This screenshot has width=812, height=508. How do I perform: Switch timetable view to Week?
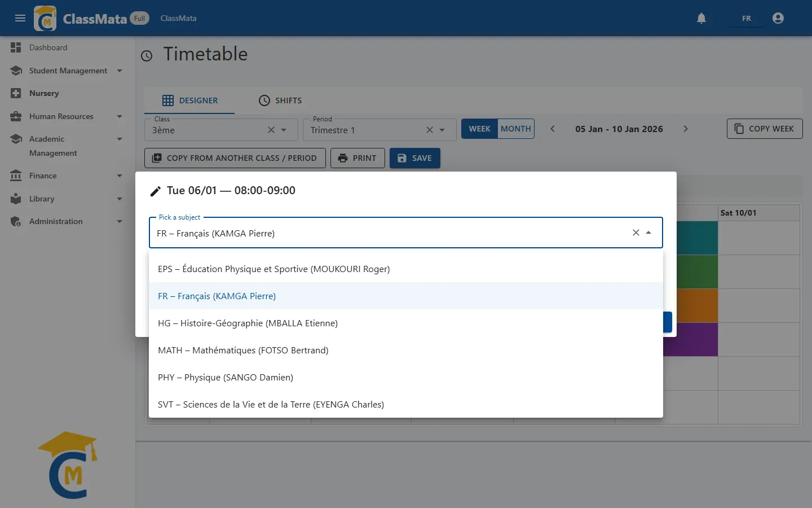(479, 129)
